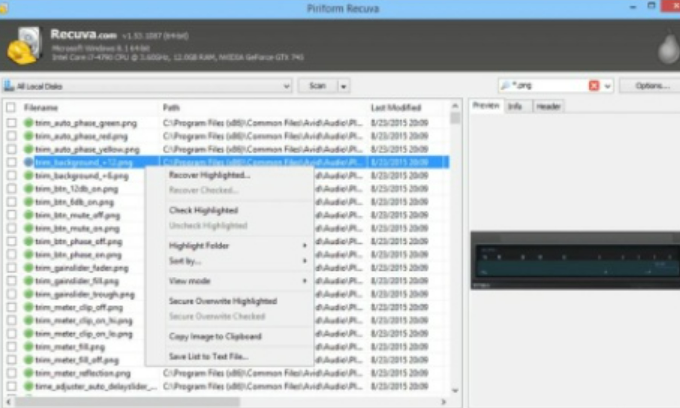
Task: Click green status icon of trim_meter_reflection.png
Action: pos(29,372)
